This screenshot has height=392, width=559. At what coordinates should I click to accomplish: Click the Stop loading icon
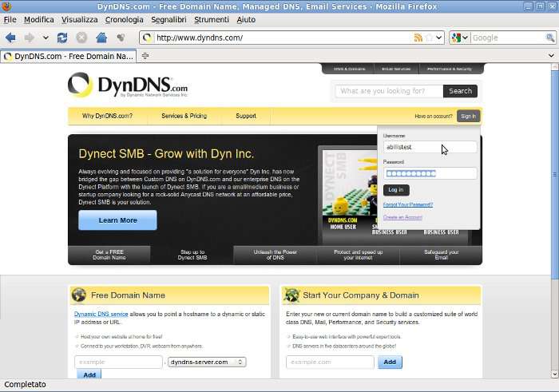click(81, 38)
